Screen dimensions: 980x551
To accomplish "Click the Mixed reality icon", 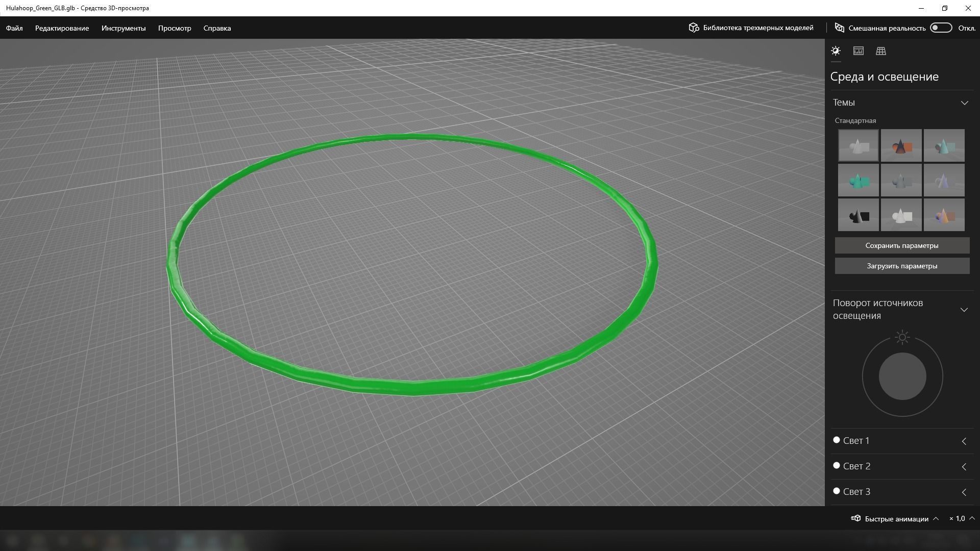I will 839,28.
